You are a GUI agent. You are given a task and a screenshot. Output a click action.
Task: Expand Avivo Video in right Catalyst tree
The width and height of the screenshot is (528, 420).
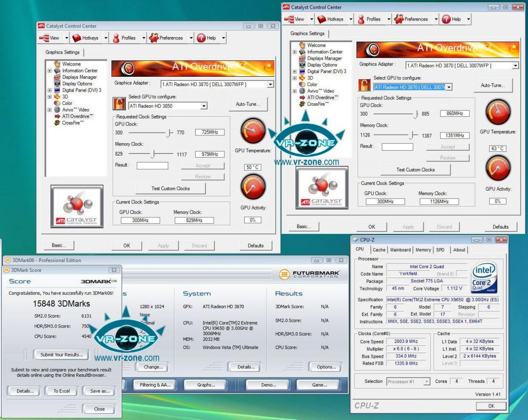[x=295, y=91]
